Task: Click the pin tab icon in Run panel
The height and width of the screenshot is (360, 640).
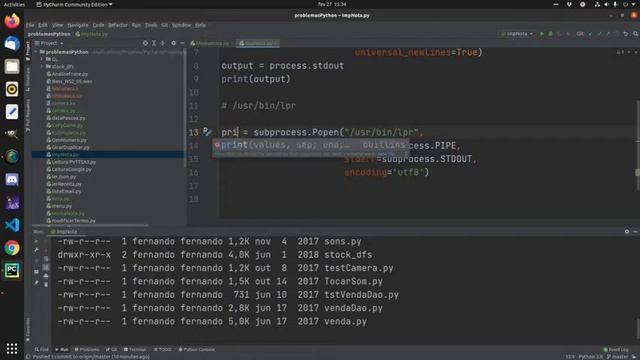Action: [36, 282]
